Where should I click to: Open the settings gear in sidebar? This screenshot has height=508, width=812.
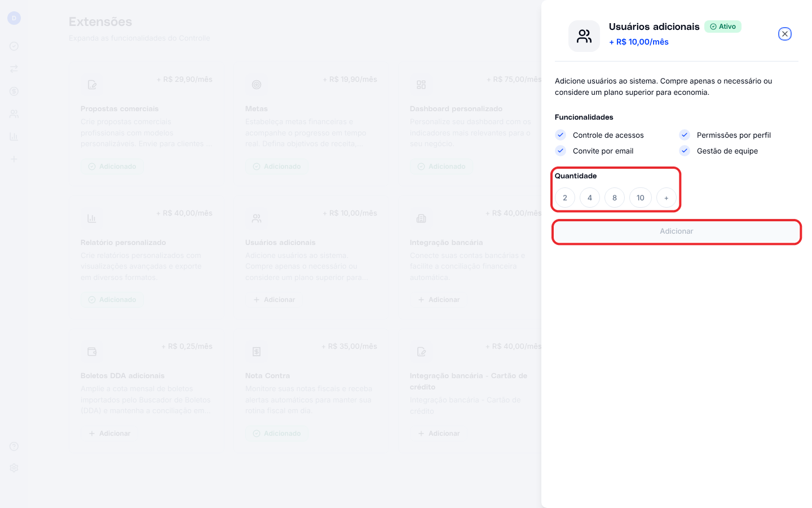coord(14,468)
